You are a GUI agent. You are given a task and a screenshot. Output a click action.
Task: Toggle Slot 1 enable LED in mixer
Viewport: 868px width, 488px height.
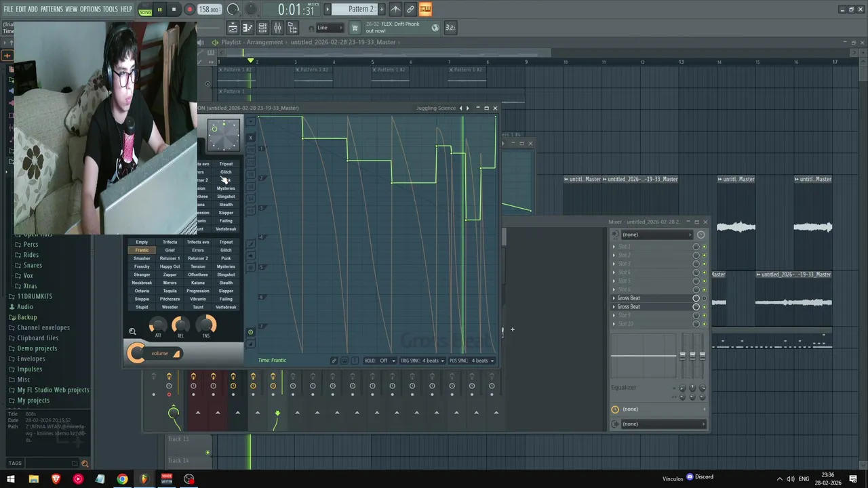704,247
